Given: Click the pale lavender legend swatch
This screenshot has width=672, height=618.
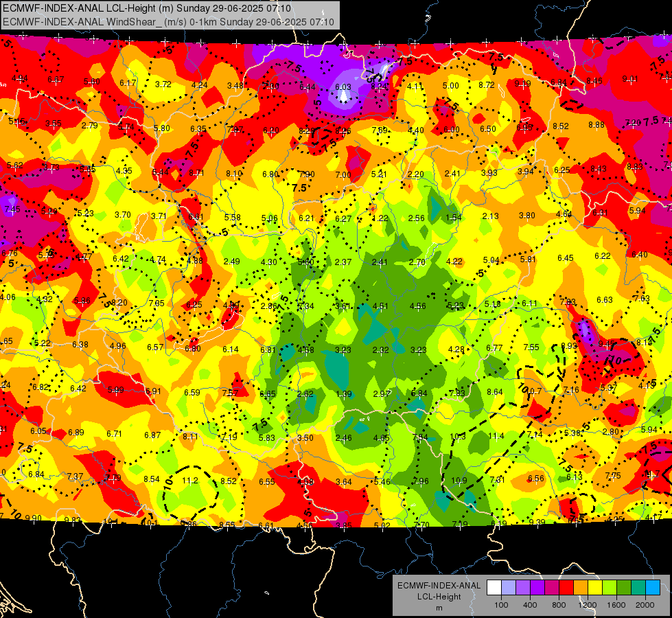Looking at the screenshot, I should [509, 588].
